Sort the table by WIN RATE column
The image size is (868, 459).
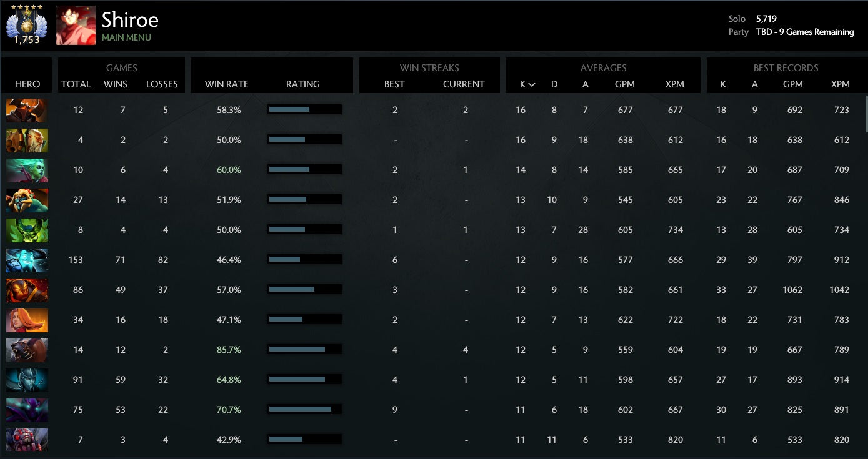[x=226, y=84]
